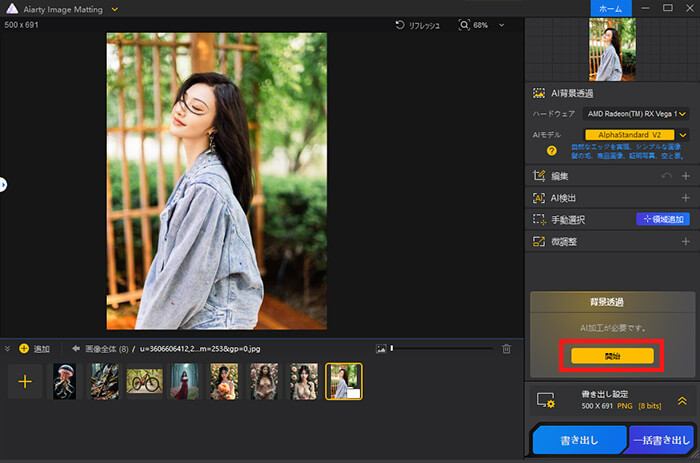Open the zoom percentage dropdown
The height and width of the screenshot is (463, 700).
coord(501,24)
